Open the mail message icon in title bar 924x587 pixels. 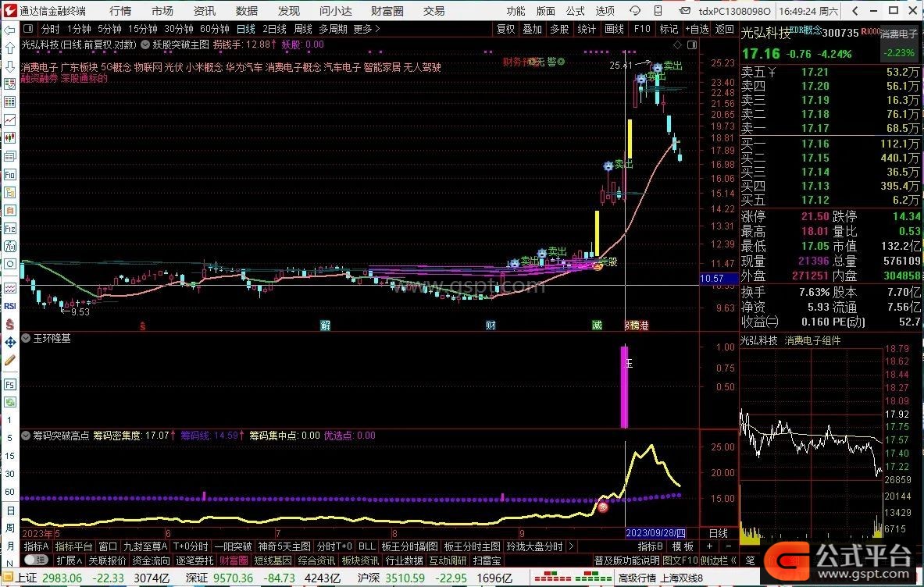[x=684, y=11]
